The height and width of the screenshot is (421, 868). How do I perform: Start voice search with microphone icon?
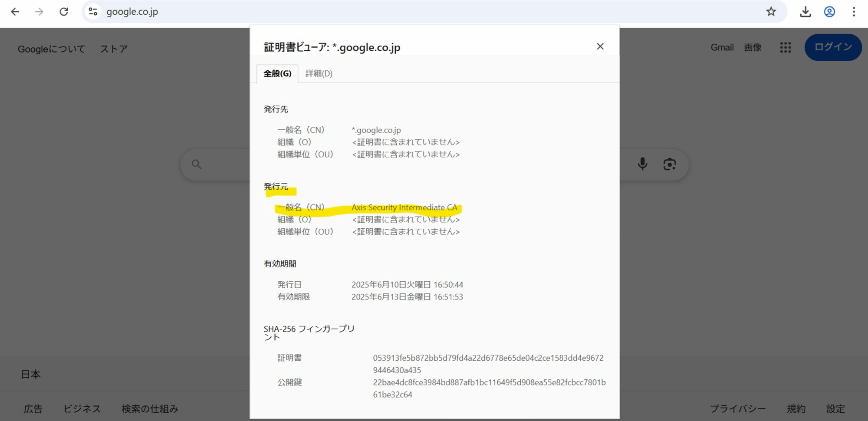pos(642,164)
